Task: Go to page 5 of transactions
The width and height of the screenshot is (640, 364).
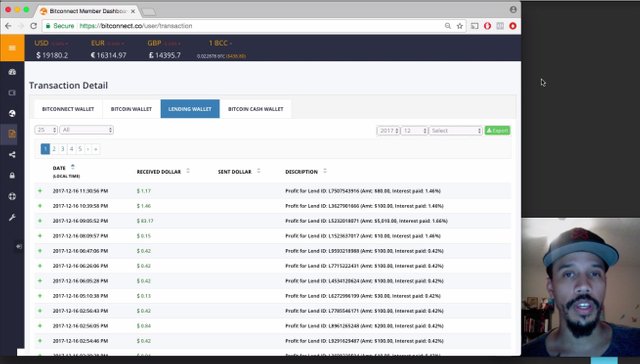Action: 80,149
